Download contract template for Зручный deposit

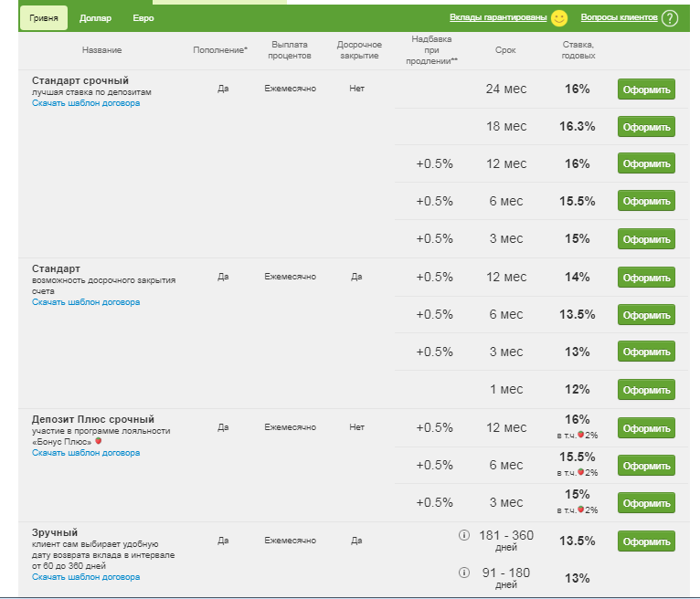click(x=86, y=577)
